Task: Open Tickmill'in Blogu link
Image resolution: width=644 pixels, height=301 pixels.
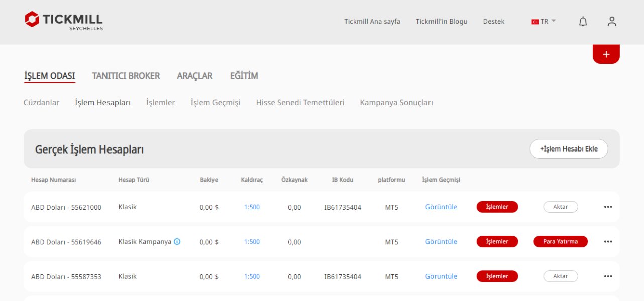Action: [442, 22]
